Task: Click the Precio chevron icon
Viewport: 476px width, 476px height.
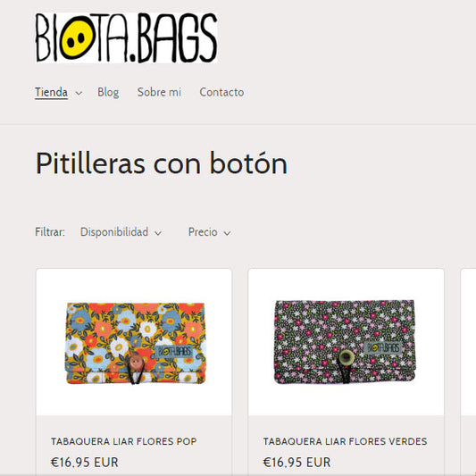Action: pyautogui.click(x=227, y=233)
